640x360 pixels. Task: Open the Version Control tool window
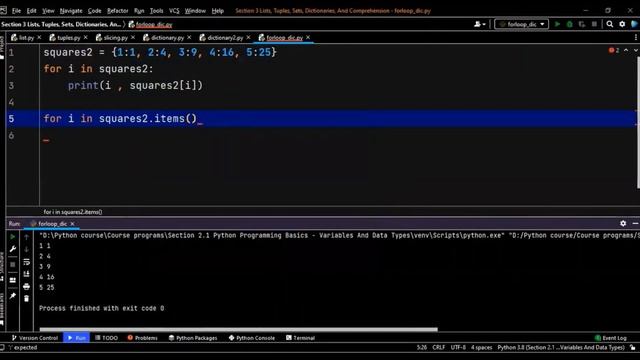(x=35, y=338)
